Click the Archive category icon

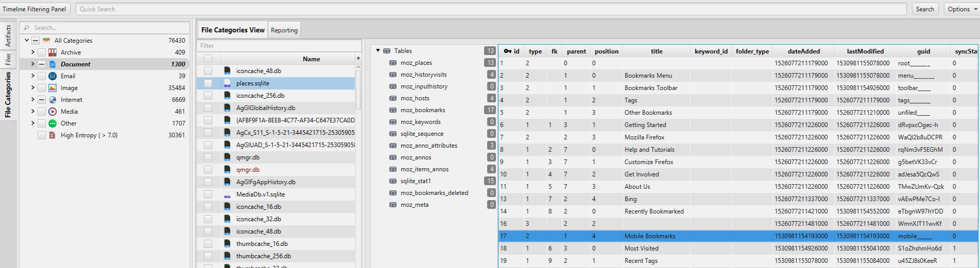pos(53,52)
